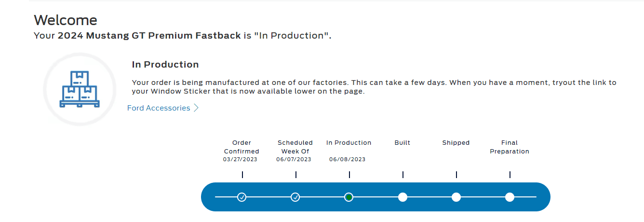Click the Shipped step circle
Viewport: 644px width, 222px height.
456,197
